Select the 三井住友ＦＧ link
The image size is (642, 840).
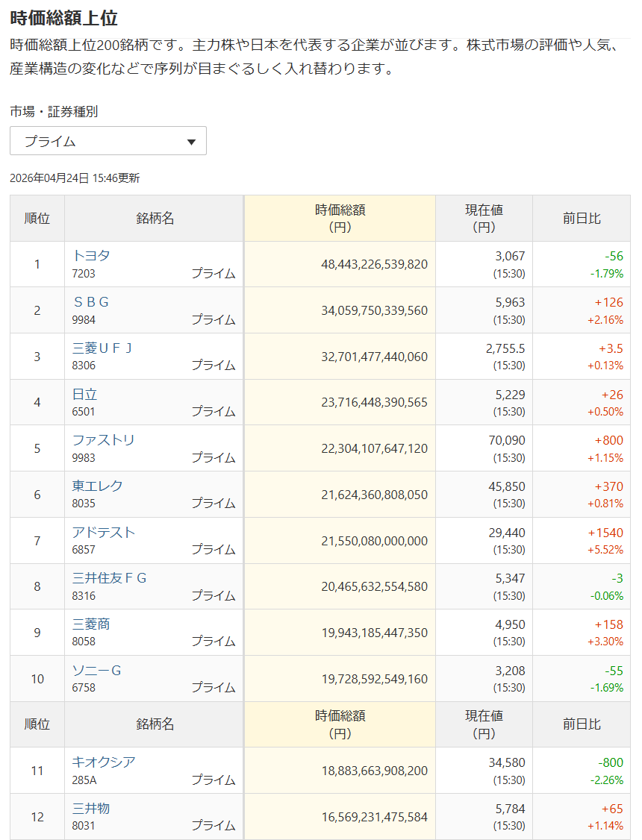pyautogui.click(x=110, y=578)
